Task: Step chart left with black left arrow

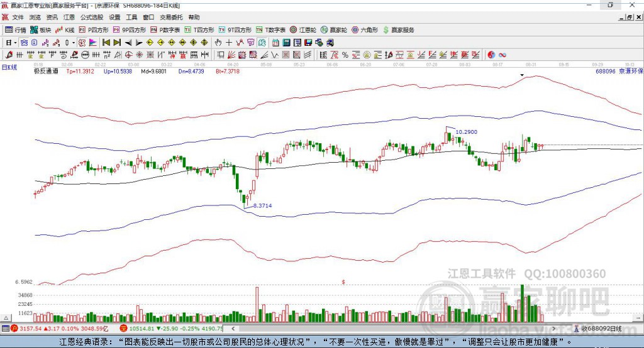Action: tap(128, 43)
